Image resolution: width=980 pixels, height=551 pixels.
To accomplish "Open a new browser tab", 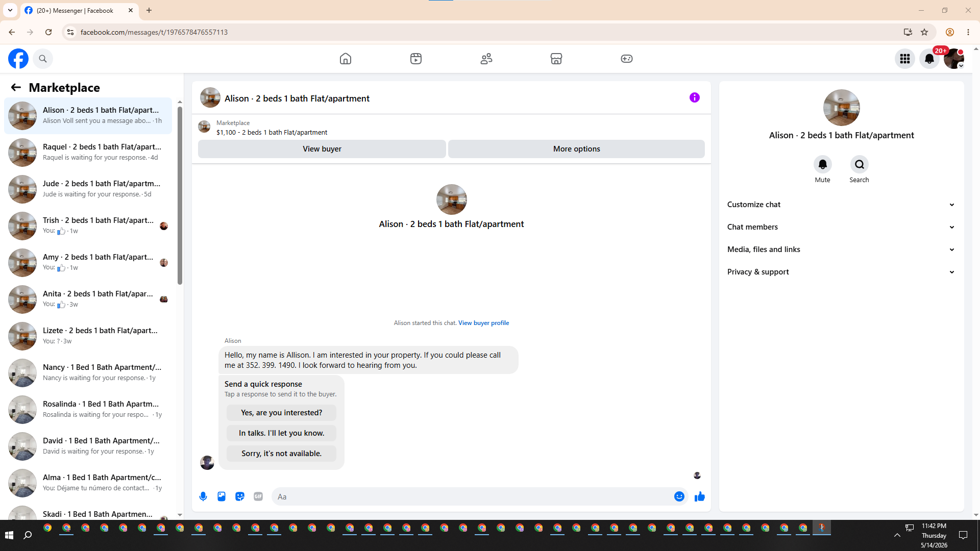I will point(149,10).
